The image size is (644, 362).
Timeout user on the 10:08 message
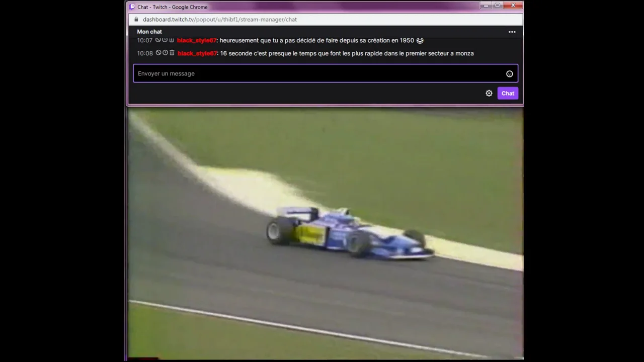click(x=165, y=53)
